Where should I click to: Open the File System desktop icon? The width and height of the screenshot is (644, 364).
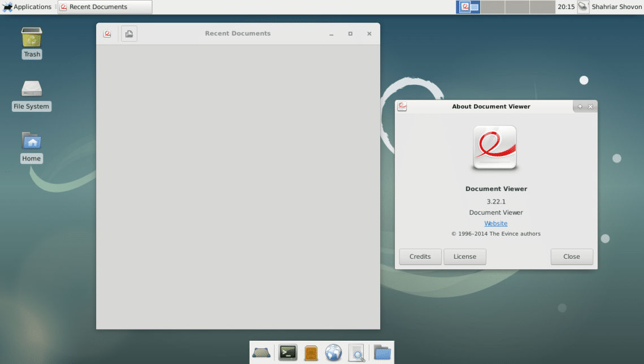point(32,96)
